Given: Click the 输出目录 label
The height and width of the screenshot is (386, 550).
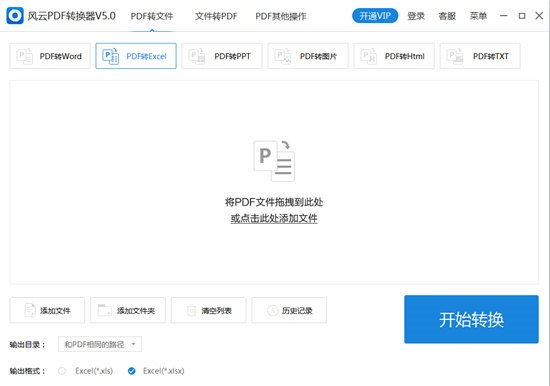Looking at the screenshot, I should pyautogui.click(x=27, y=345).
